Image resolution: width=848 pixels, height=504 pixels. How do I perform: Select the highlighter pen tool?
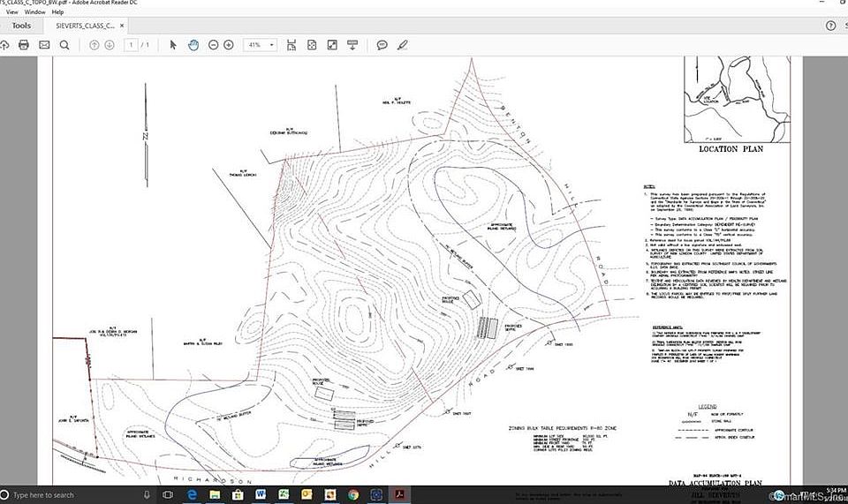click(403, 45)
